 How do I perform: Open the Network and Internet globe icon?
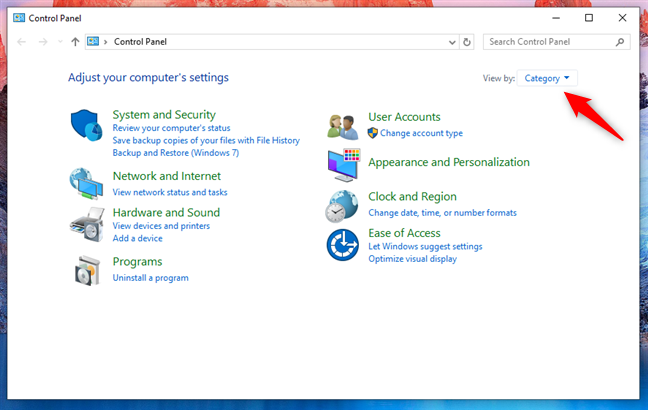point(86,184)
